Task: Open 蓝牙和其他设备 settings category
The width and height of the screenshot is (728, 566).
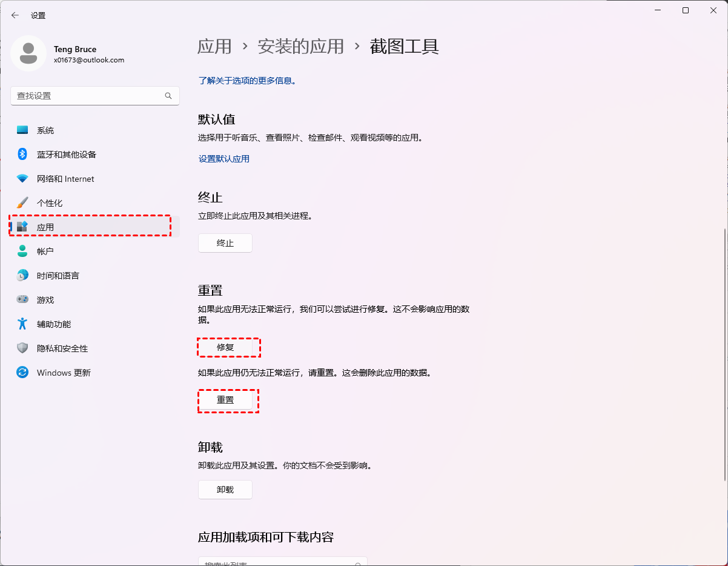Action: [95, 155]
